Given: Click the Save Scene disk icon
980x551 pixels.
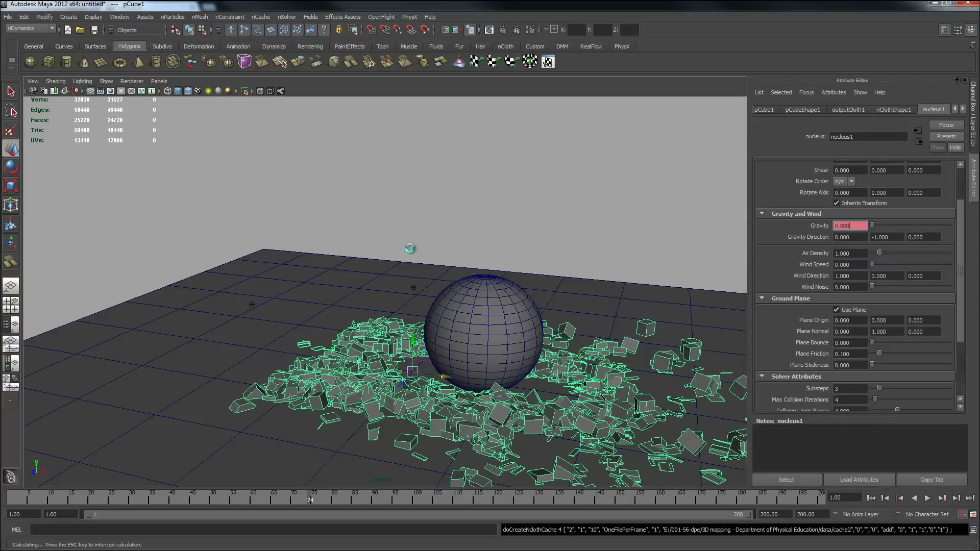Looking at the screenshot, I should (94, 30).
